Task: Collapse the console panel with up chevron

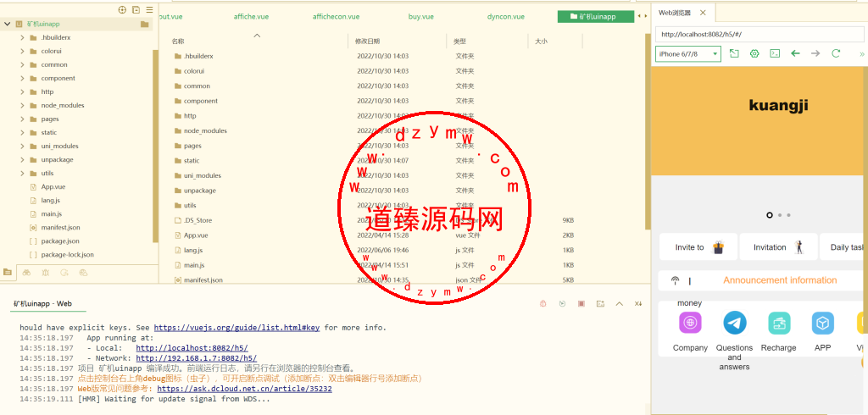Action: pos(620,303)
